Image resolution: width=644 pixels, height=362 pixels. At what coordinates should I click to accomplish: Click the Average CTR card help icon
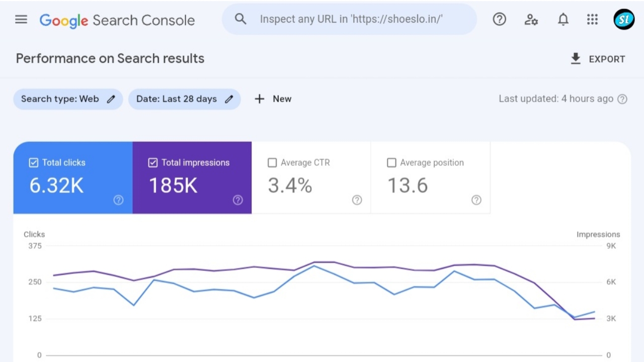357,200
